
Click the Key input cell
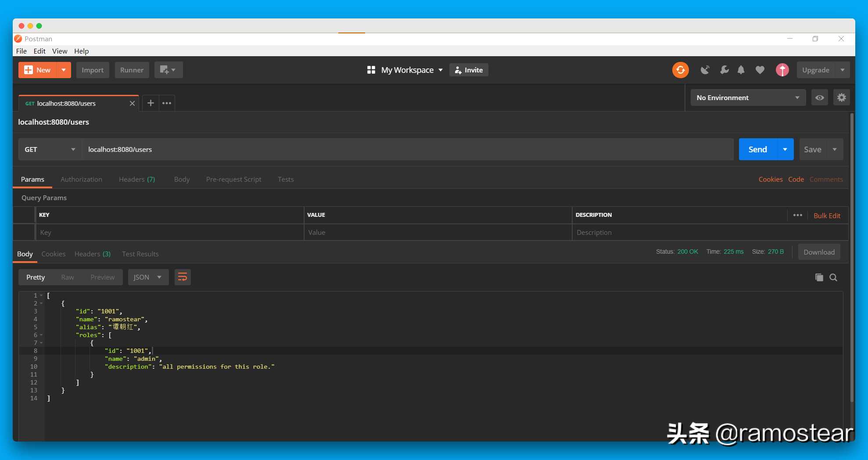pyautogui.click(x=169, y=232)
